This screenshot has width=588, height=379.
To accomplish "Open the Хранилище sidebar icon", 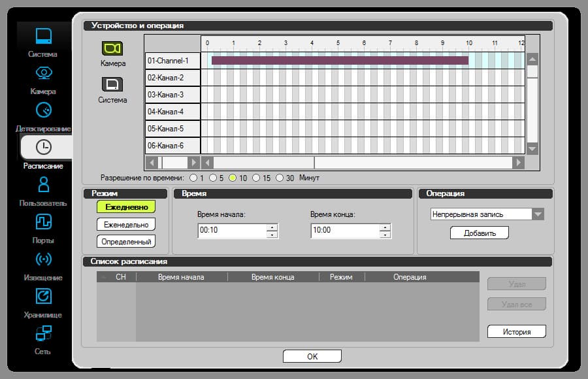I will pos(44,296).
